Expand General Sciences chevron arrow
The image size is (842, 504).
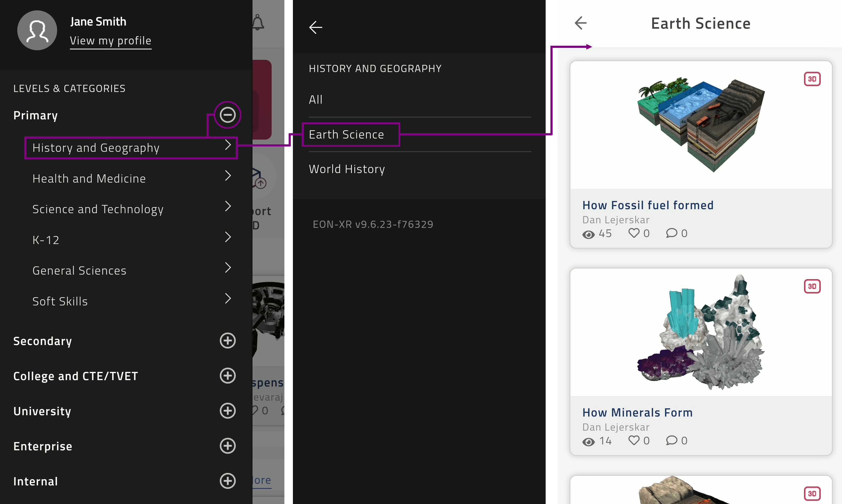(228, 268)
